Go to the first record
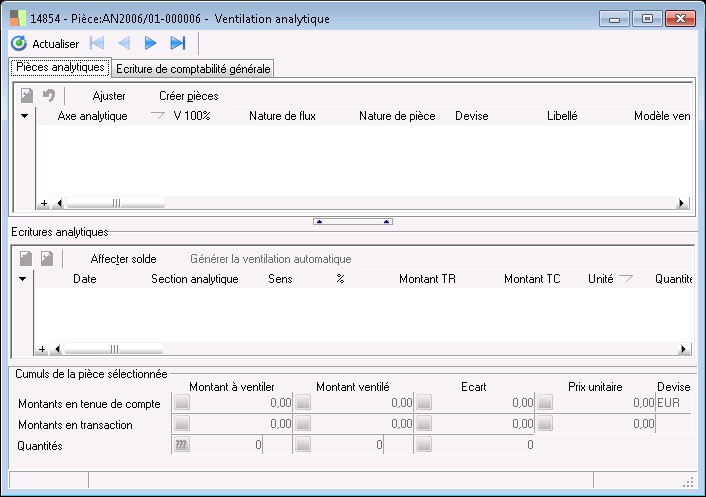The image size is (706, 497). click(x=97, y=43)
